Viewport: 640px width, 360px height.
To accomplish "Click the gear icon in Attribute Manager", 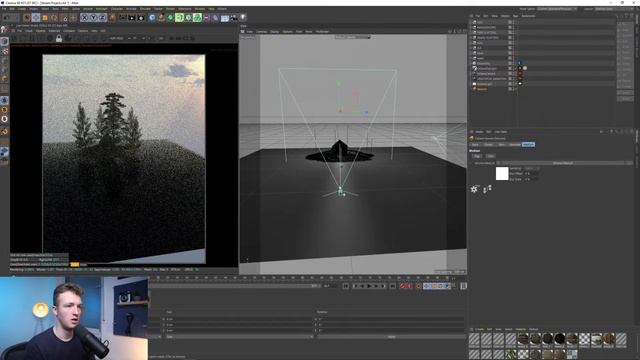I will 474,189.
